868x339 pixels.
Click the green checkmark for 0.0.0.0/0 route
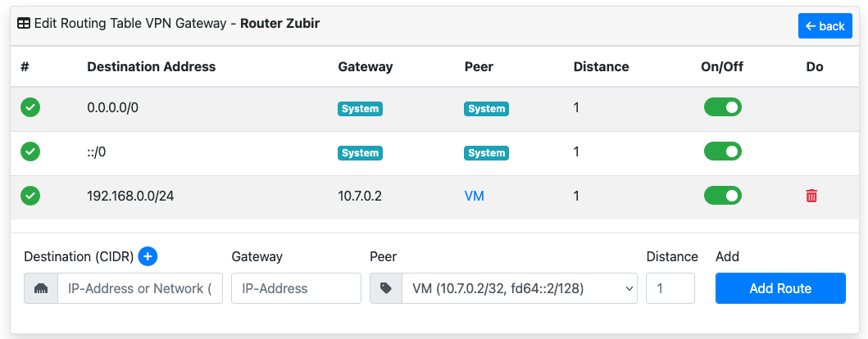[x=30, y=107]
